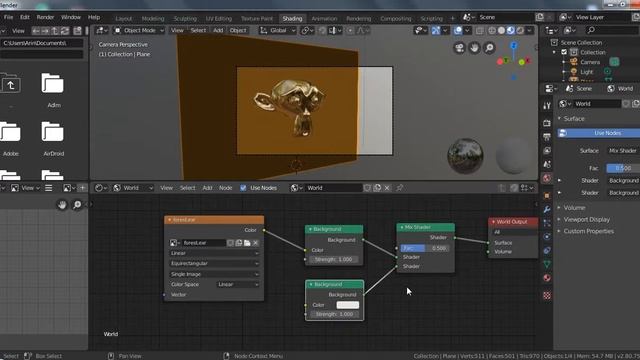Open the Material properties tab icon
This screenshot has width=640, height=360.
(547, 278)
